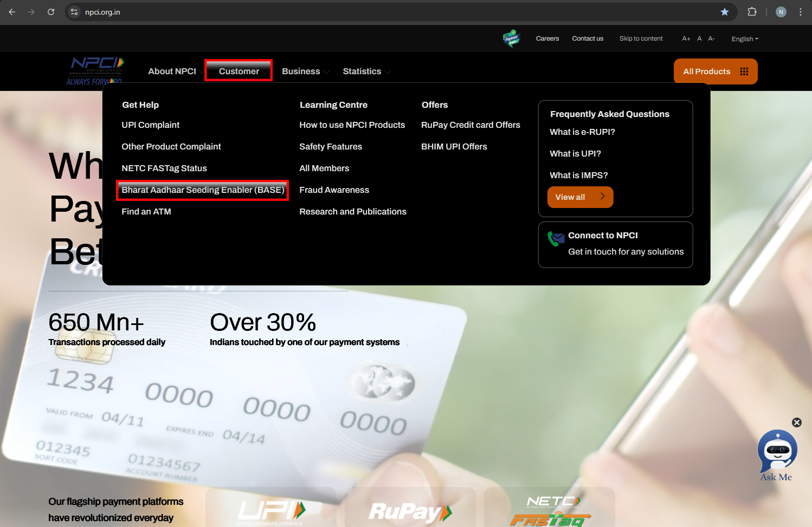The image size is (812, 527).
Task: Increase font size with A+
Action: [x=686, y=39]
